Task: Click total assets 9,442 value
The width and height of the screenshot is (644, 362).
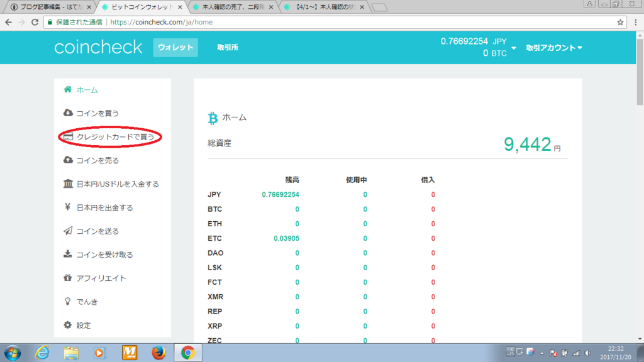Action: (x=528, y=144)
